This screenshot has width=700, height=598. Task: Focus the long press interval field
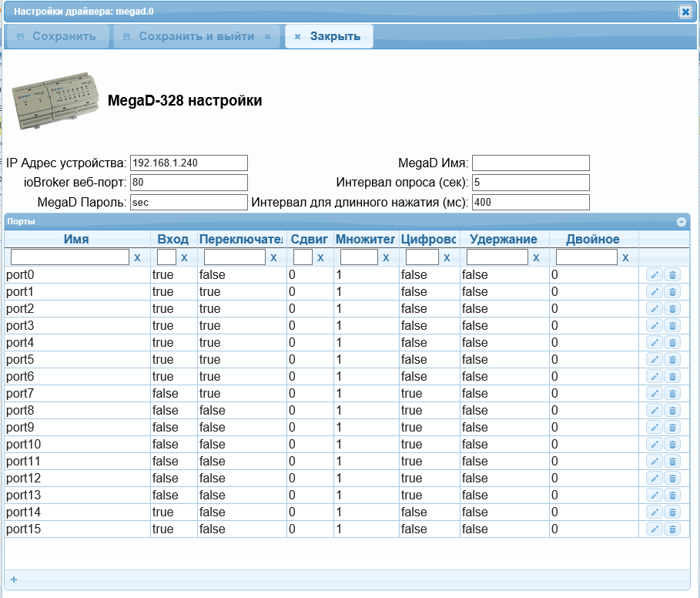coord(531,203)
